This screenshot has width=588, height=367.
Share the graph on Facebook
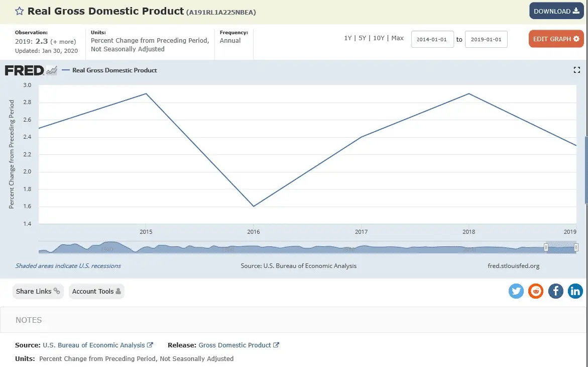coord(556,291)
